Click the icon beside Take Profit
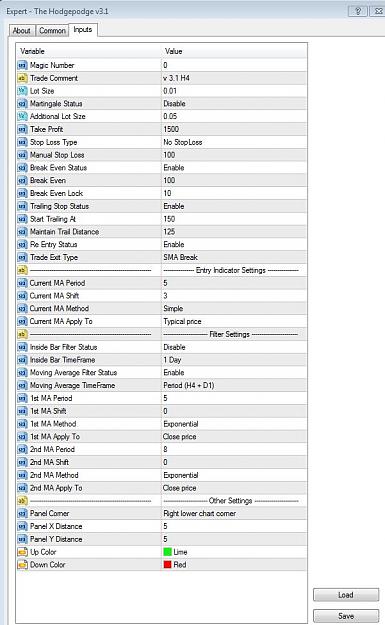 tap(22, 129)
